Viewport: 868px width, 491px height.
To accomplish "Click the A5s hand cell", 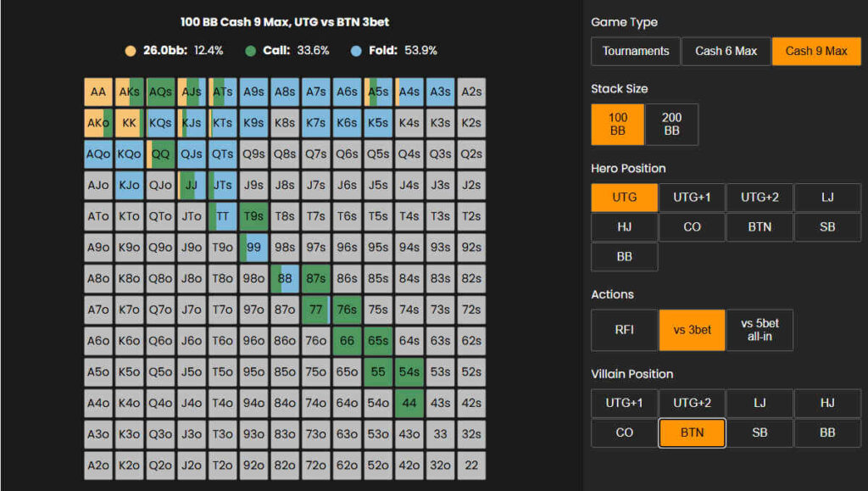I will [378, 92].
